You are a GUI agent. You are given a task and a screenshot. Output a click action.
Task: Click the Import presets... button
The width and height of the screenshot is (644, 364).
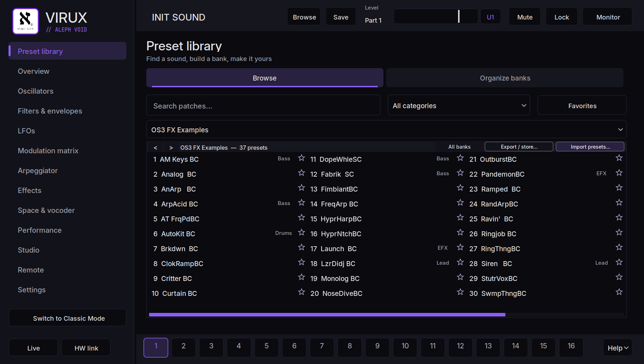pyautogui.click(x=590, y=147)
